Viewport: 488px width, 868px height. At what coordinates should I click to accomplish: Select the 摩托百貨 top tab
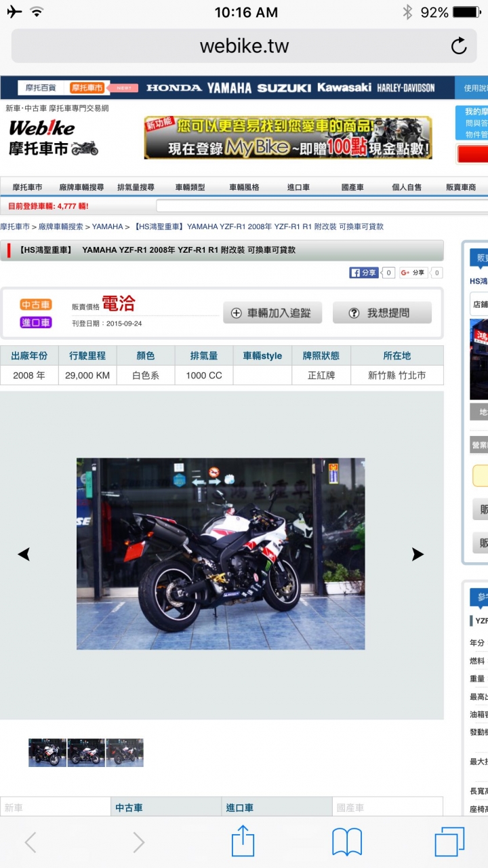click(42, 88)
